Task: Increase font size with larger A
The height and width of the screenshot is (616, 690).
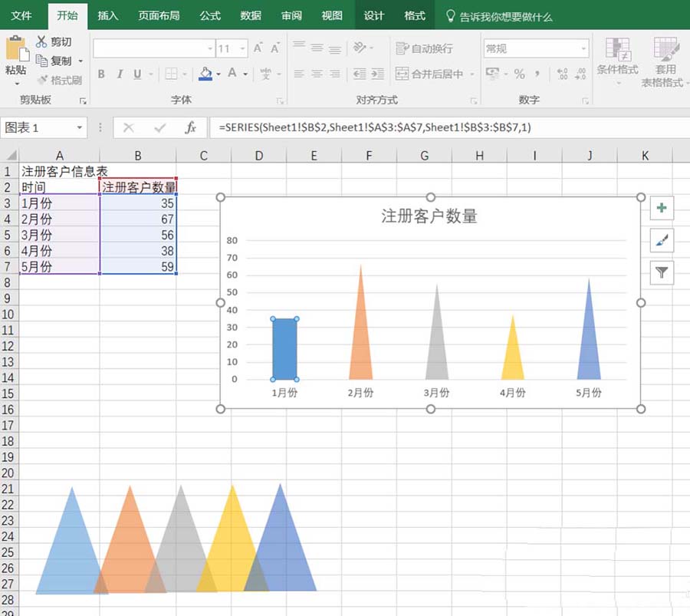Action: coord(258,48)
